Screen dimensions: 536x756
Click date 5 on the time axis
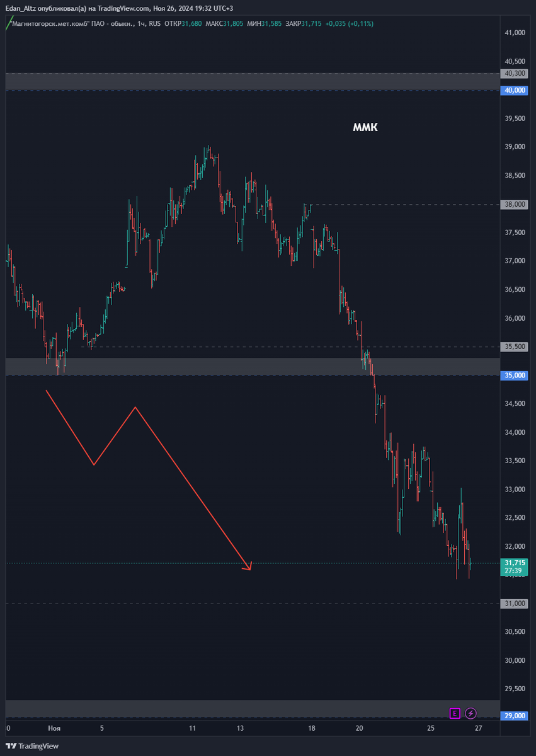(x=101, y=728)
